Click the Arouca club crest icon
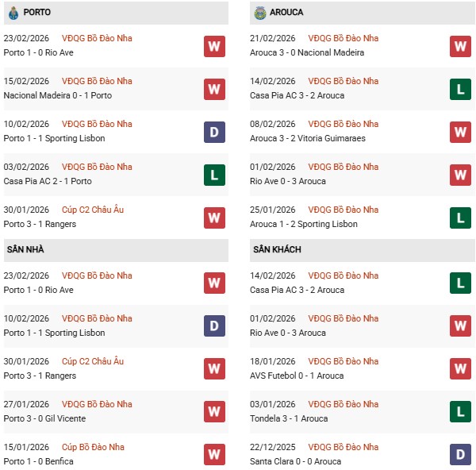The image size is (476, 470). 260,13
